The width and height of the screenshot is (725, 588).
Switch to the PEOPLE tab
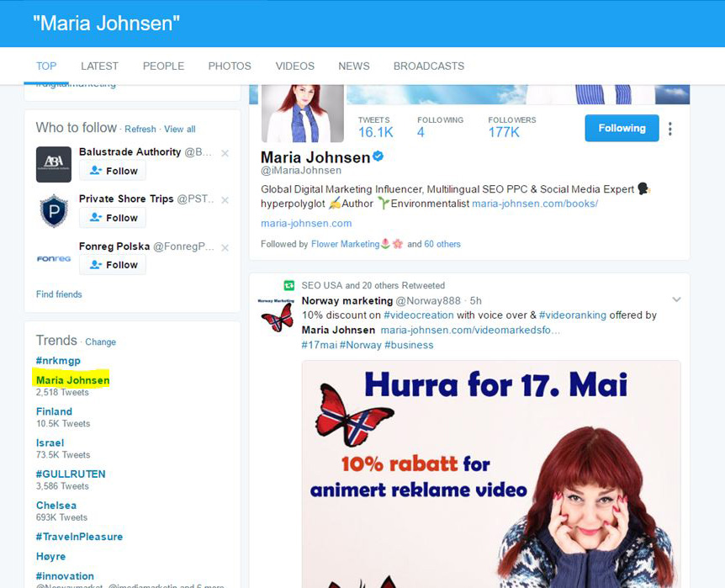pyautogui.click(x=163, y=66)
